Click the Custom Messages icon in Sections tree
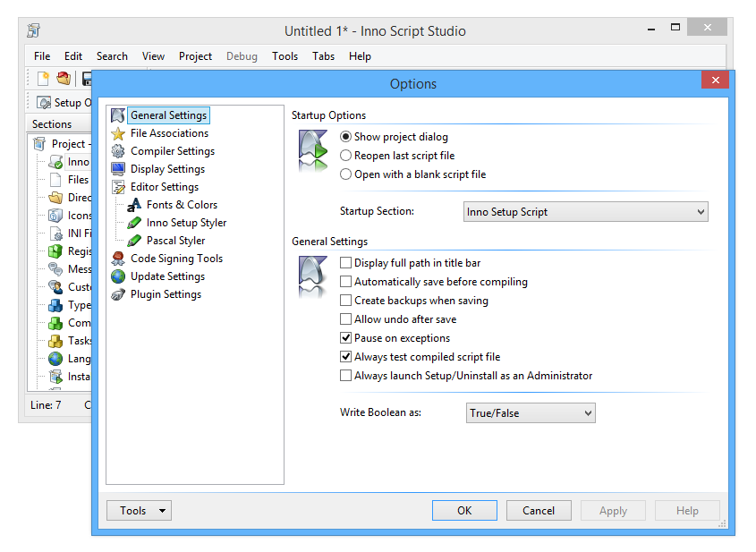The width and height of the screenshot is (756, 552). tap(55, 287)
